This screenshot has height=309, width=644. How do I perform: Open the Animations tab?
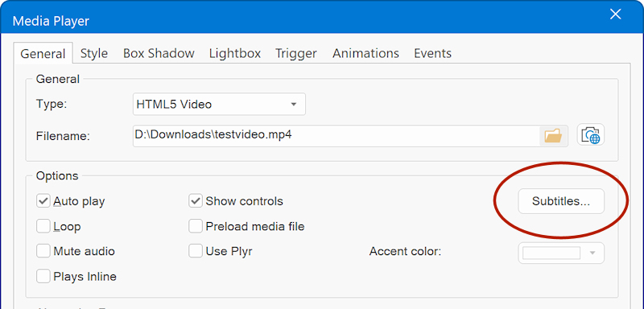[365, 53]
